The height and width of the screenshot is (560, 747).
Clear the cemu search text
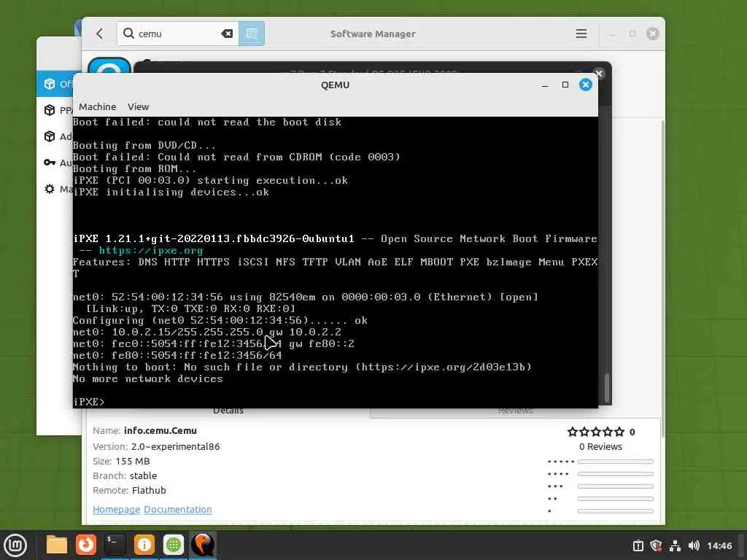point(227,34)
